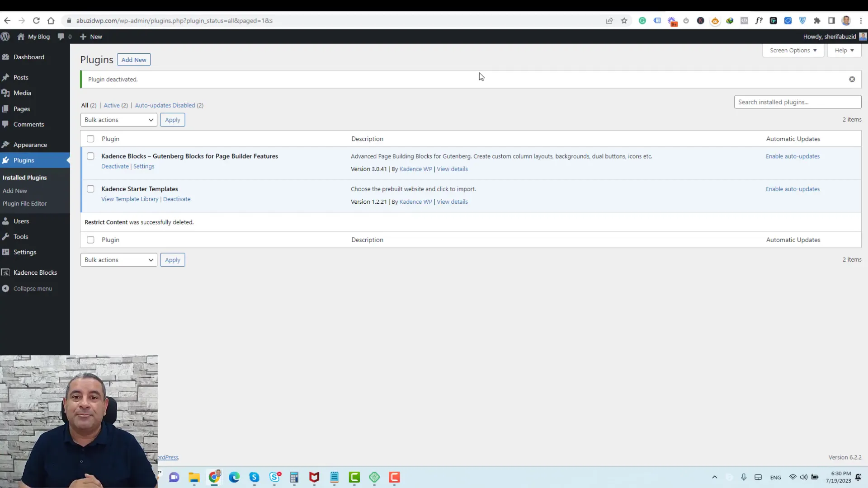
Task: Open Add New plugin submenu
Action: click(15, 191)
